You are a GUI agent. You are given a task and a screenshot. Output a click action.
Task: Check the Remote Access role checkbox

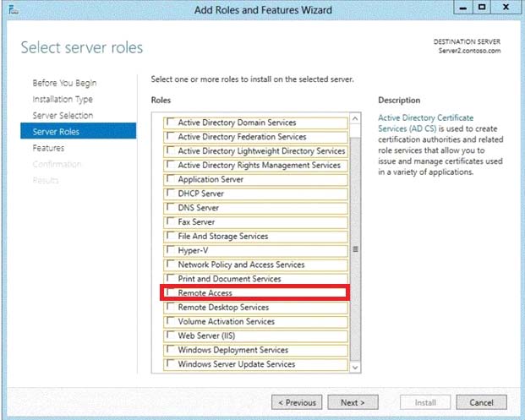[171, 293]
